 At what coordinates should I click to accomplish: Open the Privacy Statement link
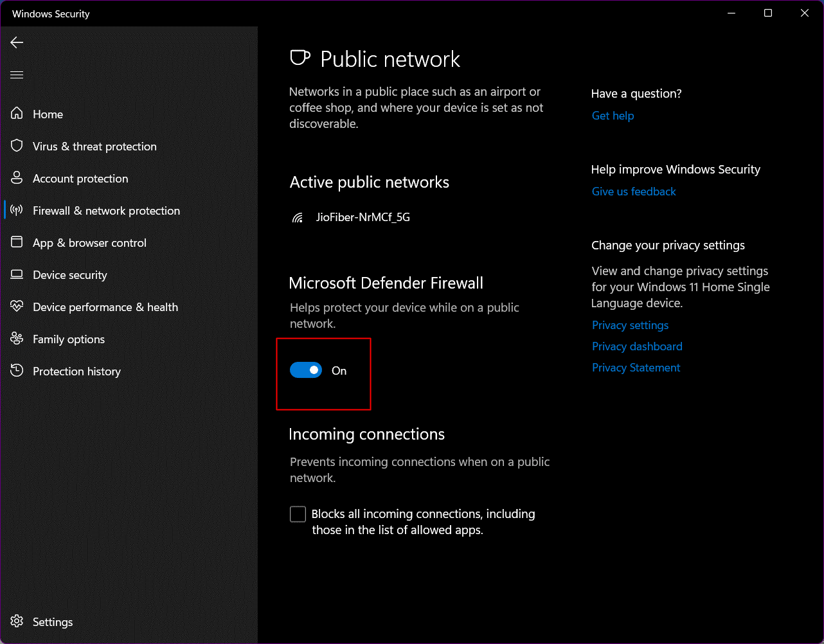click(x=636, y=368)
